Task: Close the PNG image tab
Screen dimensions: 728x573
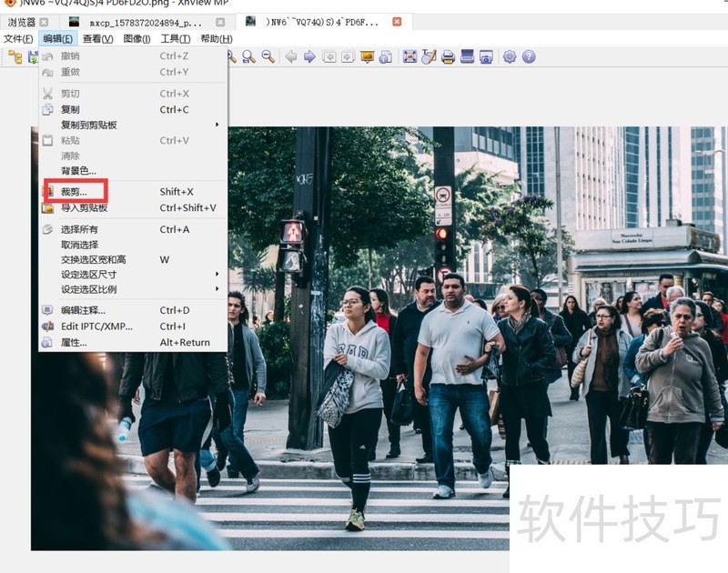Action: click(395, 20)
